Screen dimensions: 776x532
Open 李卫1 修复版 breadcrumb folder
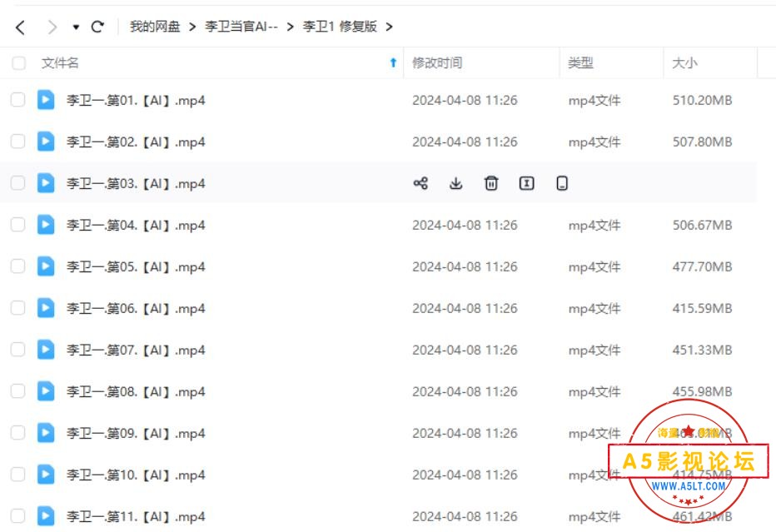coord(340,27)
